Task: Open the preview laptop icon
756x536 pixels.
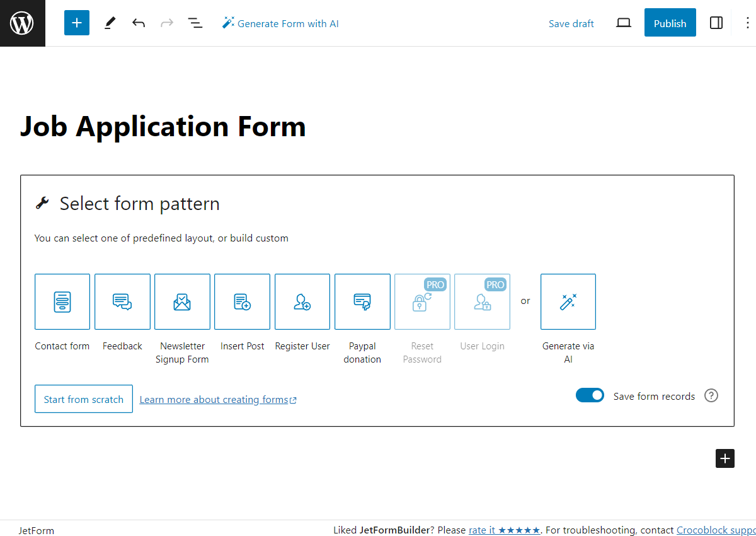Action: point(623,23)
